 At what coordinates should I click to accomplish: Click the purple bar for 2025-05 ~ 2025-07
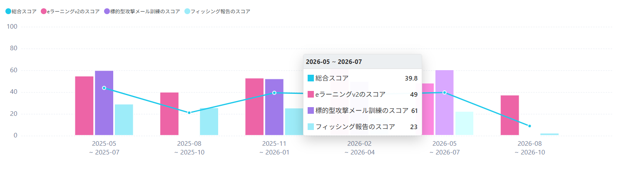click(104, 103)
